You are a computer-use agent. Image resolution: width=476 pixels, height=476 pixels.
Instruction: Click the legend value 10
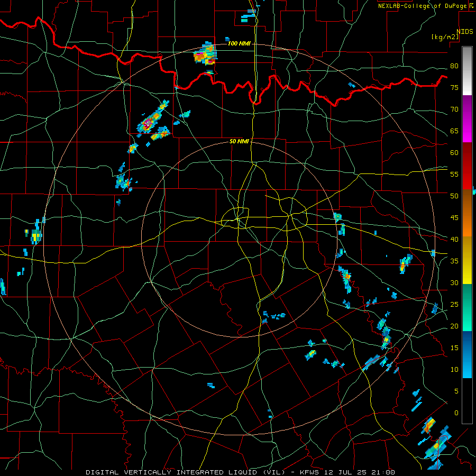(454, 370)
